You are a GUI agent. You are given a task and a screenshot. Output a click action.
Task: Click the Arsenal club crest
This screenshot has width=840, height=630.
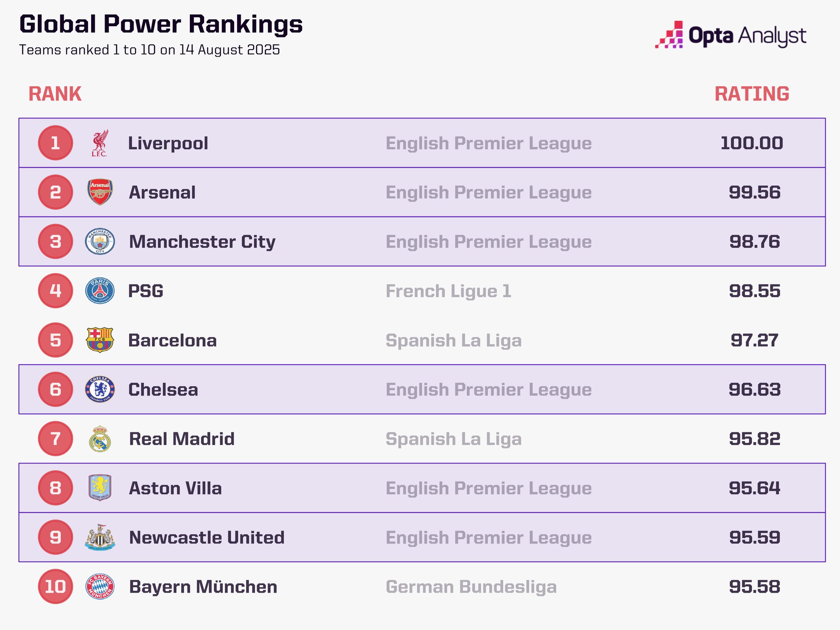click(100, 192)
